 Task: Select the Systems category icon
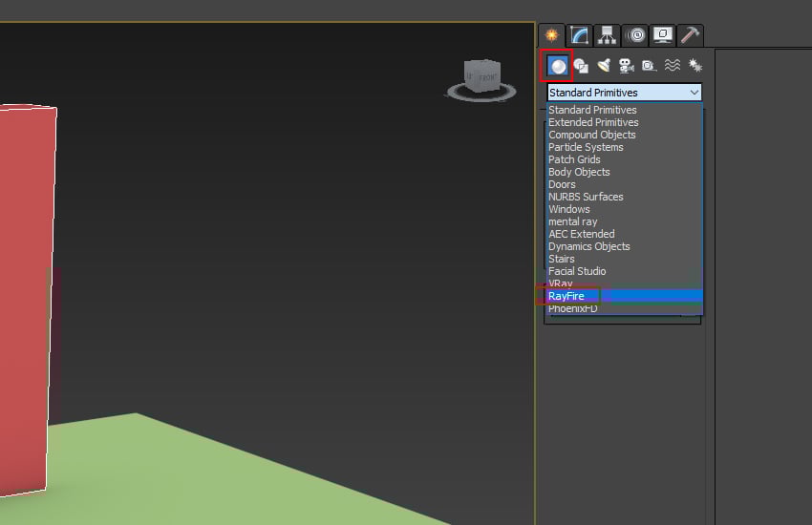(694, 66)
